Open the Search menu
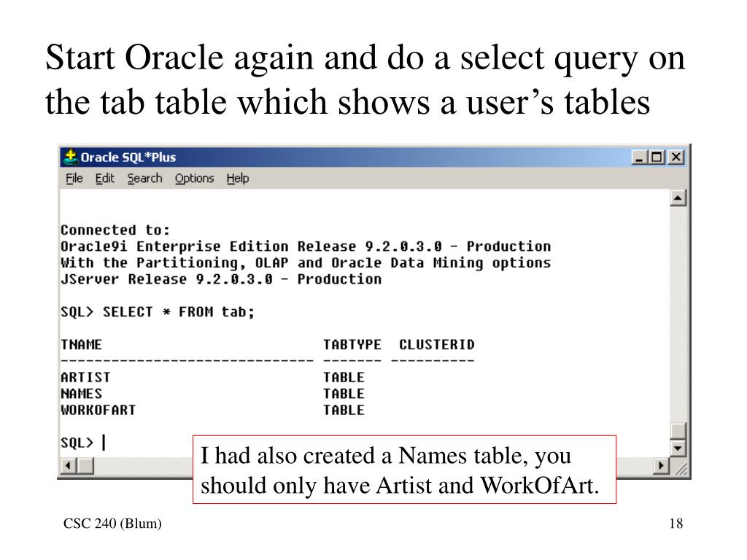 pyautogui.click(x=145, y=178)
